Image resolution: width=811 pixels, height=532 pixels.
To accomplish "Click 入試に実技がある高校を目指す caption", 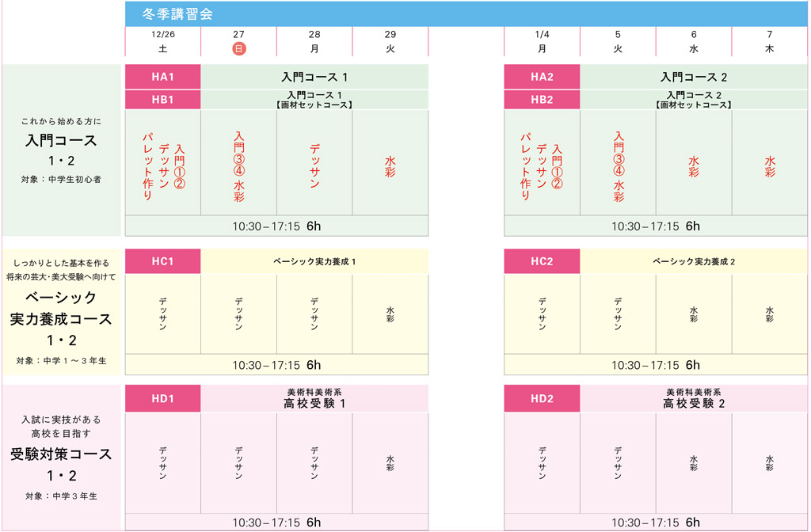I will tap(61, 427).
